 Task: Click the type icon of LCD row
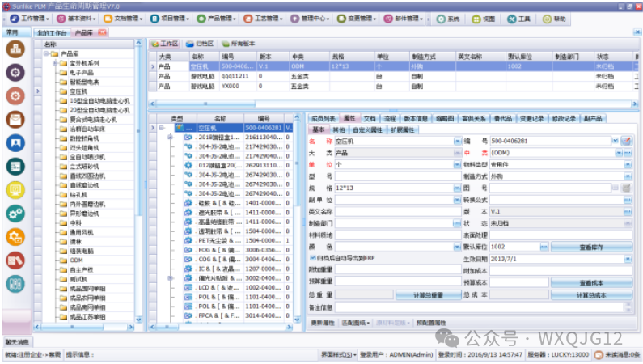(188, 287)
